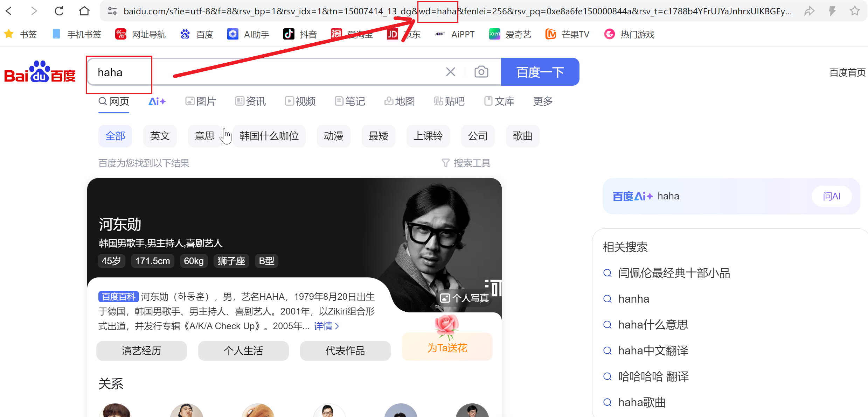This screenshot has height=417, width=868.
Task: Open the 手机书签 bookmark
Action: [x=77, y=34]
